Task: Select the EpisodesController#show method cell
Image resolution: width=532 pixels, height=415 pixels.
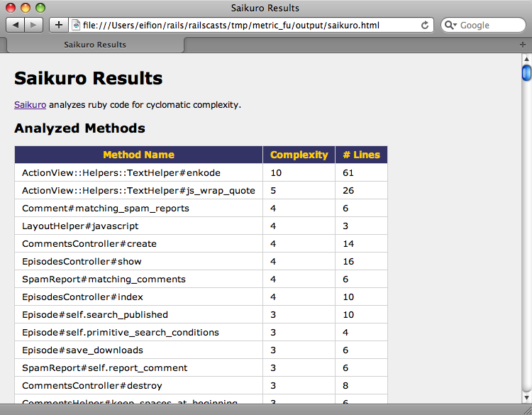Action: [139, 261]
